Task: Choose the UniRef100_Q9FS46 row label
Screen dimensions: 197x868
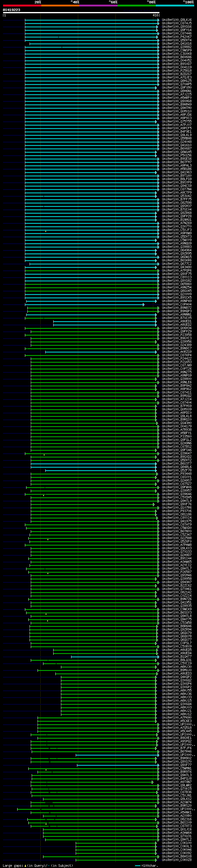Action: tap(177, 450)
